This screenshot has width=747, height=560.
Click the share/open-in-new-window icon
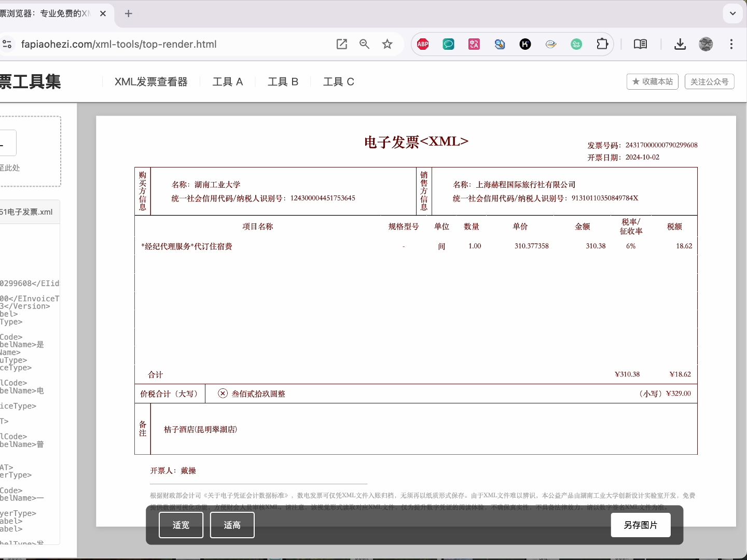tap(341, 44)
